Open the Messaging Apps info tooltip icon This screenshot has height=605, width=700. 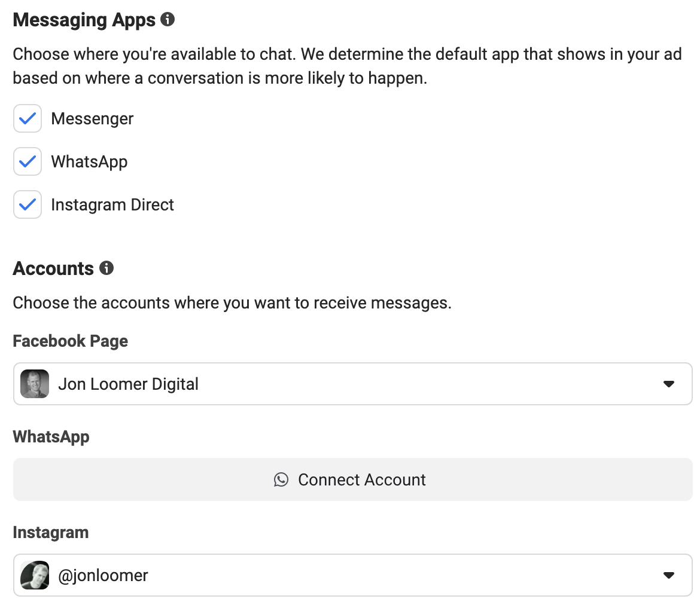(168, 19)
